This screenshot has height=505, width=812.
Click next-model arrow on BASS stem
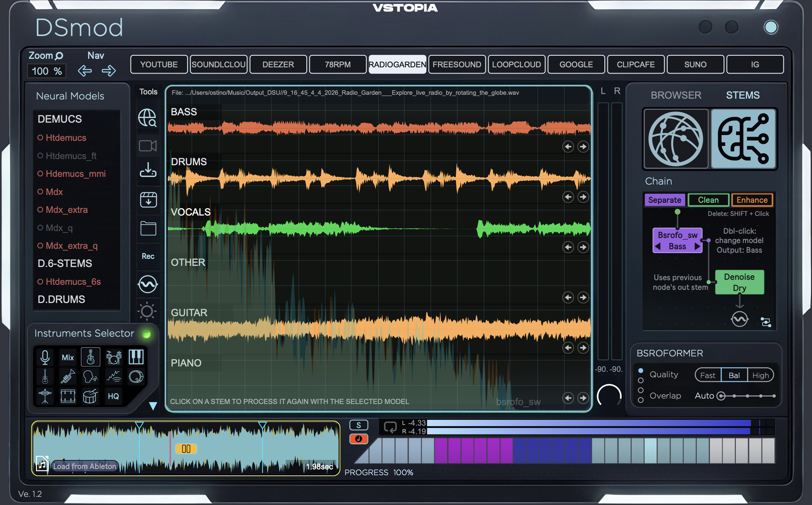tap(583, 147)
